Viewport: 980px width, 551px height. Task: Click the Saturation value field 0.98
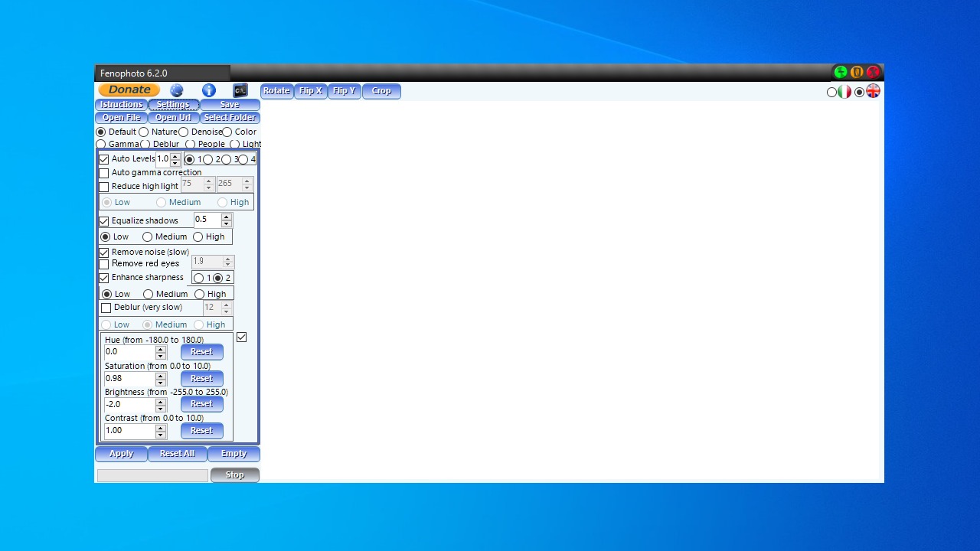tap(130, 378)
